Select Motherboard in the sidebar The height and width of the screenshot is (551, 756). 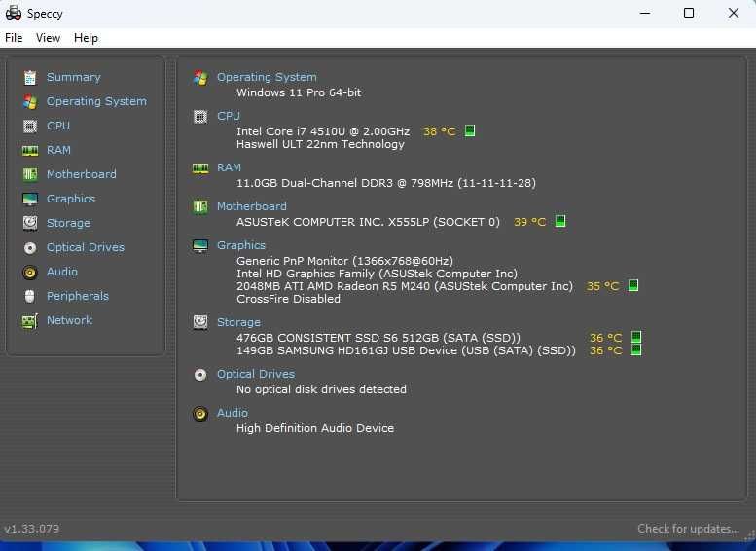coord(82,174)
